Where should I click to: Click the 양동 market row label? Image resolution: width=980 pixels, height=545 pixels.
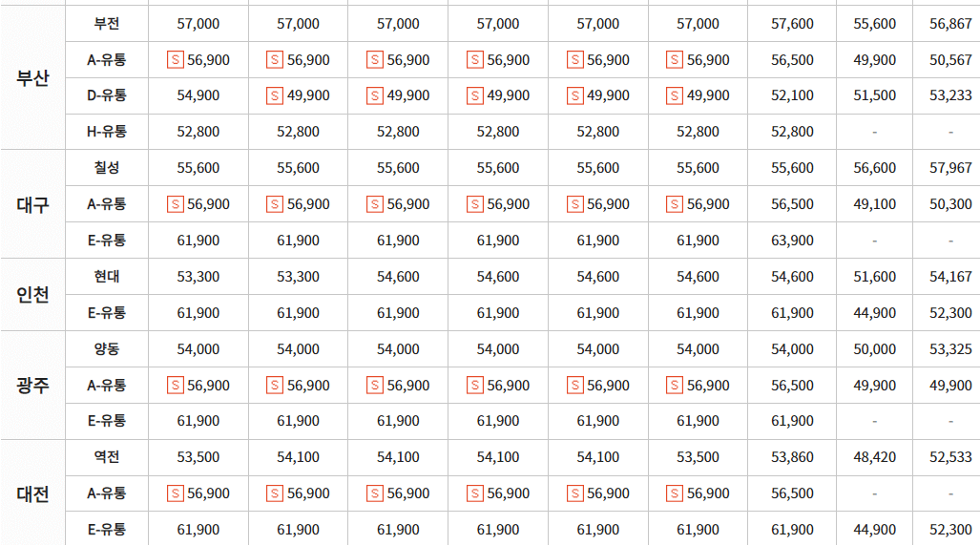pyautogui.click(x=107, y=348)
